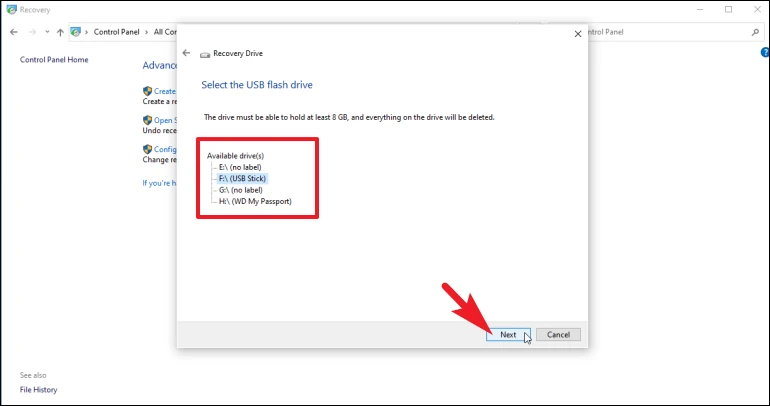The width and height of the screenshot is (770, 406).
Task: Click the shield icon beside Open System Restore
Action: [147, 120]
